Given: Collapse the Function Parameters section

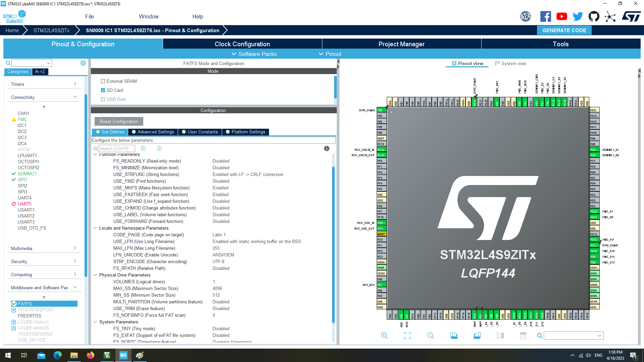Looking at the screenshot, I should click(95, 155).
